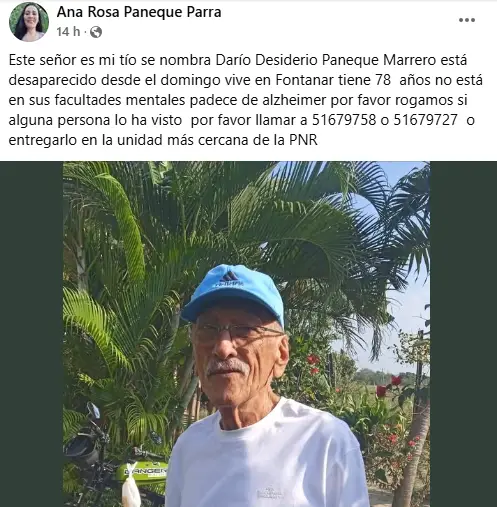The width and height of the screenshot is (497, 507).
Task: Open the missing man's photo in viewer
Action: (246, 334)
